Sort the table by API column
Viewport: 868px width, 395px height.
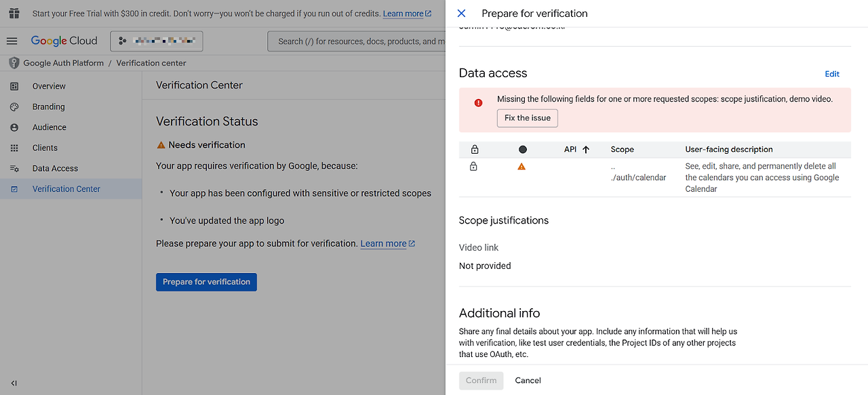click(x=577, y=150)
